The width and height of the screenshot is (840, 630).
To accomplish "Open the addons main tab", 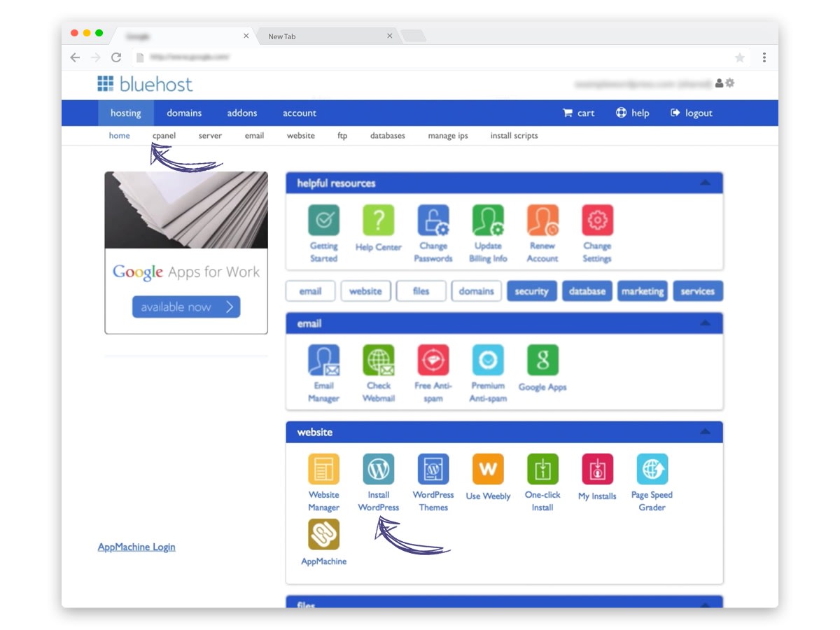I will (x=242, y=113).
